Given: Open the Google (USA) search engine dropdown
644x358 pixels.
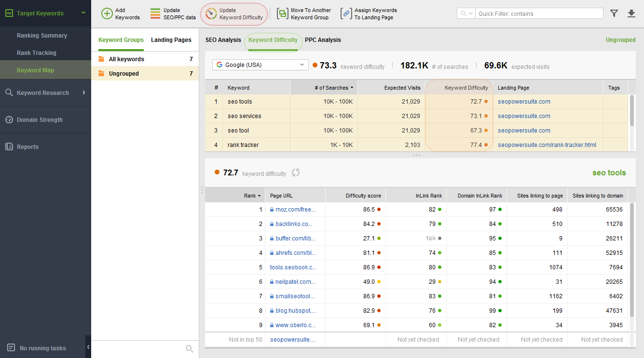Looking at the screenshot, I should point(260,65).
